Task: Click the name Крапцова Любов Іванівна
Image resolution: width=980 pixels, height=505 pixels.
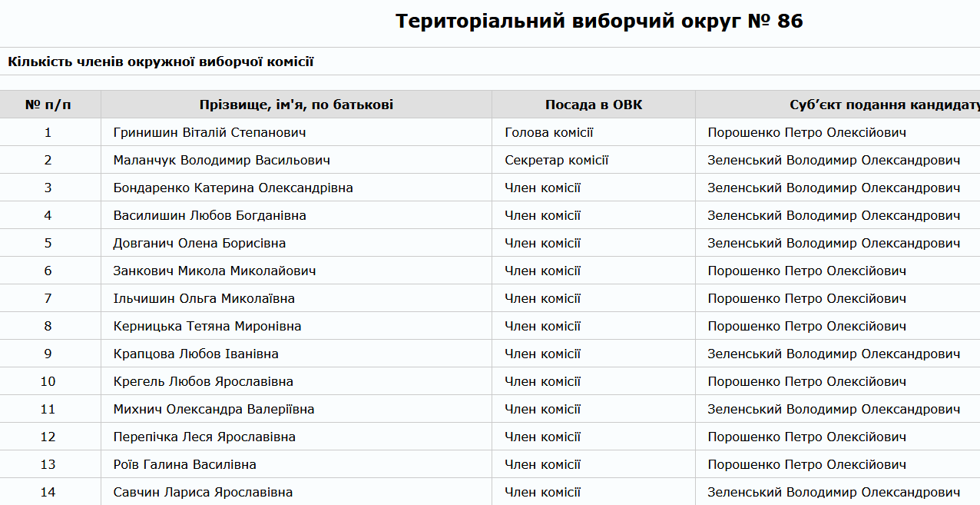Action: 196,354
